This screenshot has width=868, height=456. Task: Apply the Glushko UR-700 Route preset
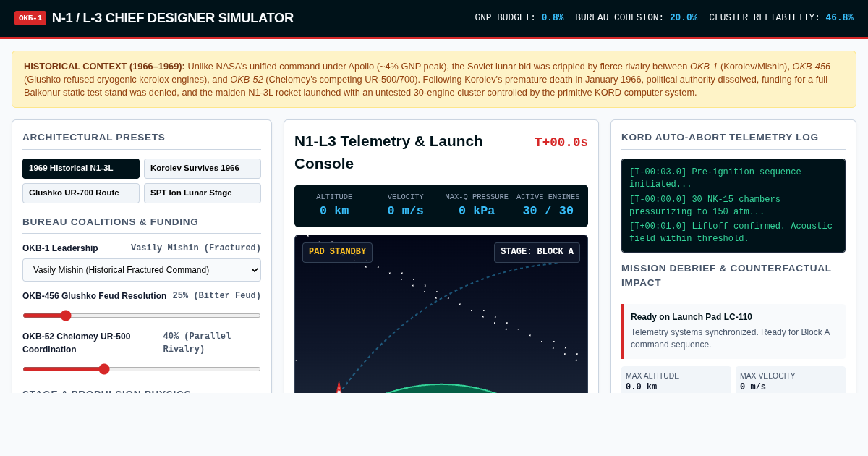point(81,193)
